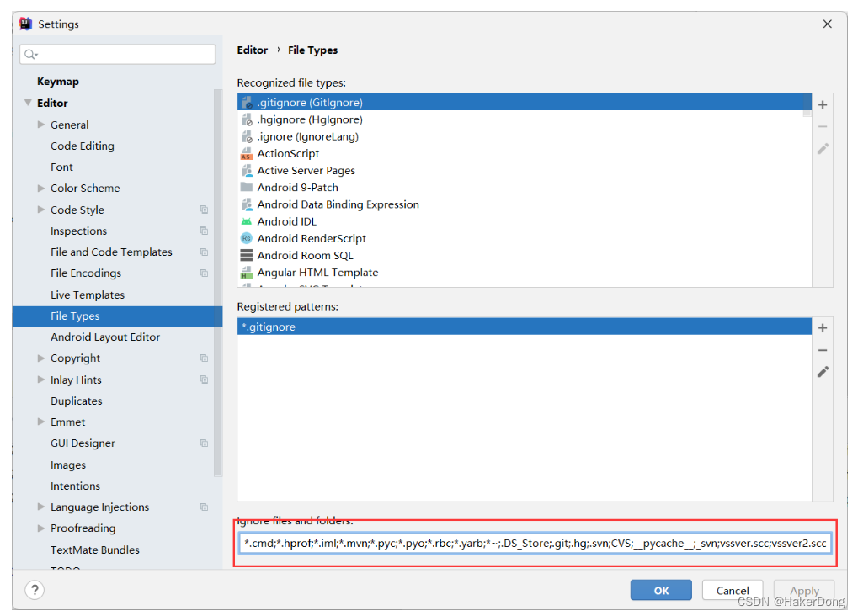Click the Android 9-Patch folder icon
This screenshot has width=858, height=616.
tap(247, 187)
